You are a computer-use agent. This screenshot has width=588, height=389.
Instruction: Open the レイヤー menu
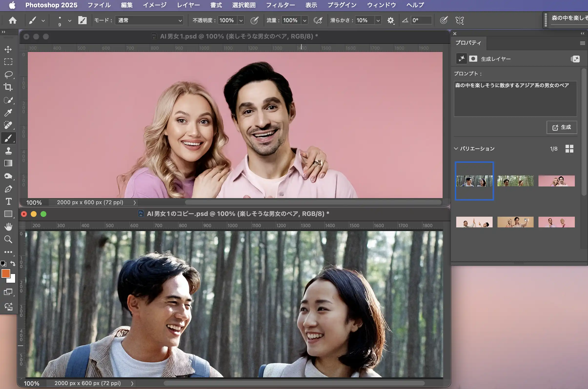coord(188,5)
